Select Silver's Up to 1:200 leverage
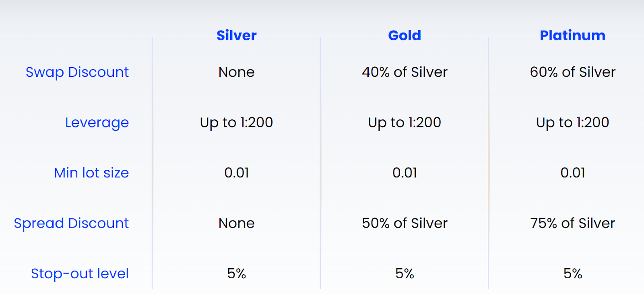The image size is (644, 294). (236, 122)
